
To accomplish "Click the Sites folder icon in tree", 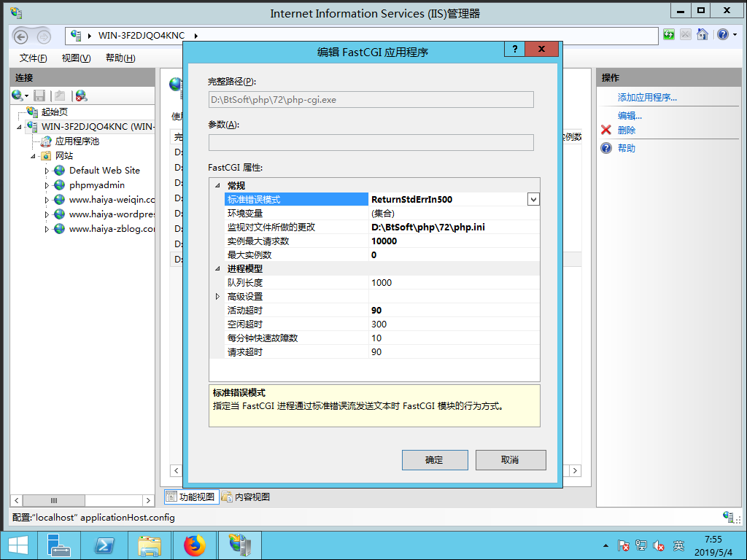I will pos(46,156).
